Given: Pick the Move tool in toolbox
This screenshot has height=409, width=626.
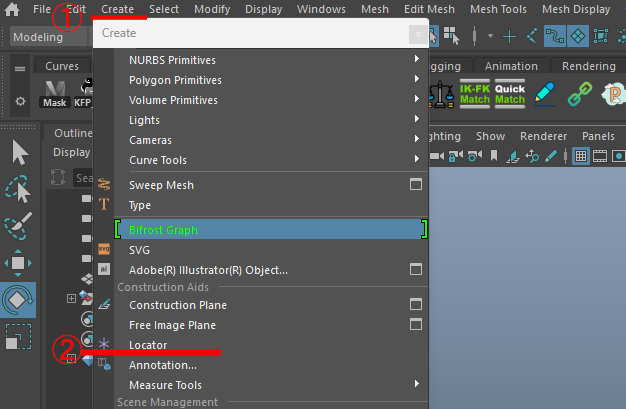Looking at the screenshot, I should point(19,264).
